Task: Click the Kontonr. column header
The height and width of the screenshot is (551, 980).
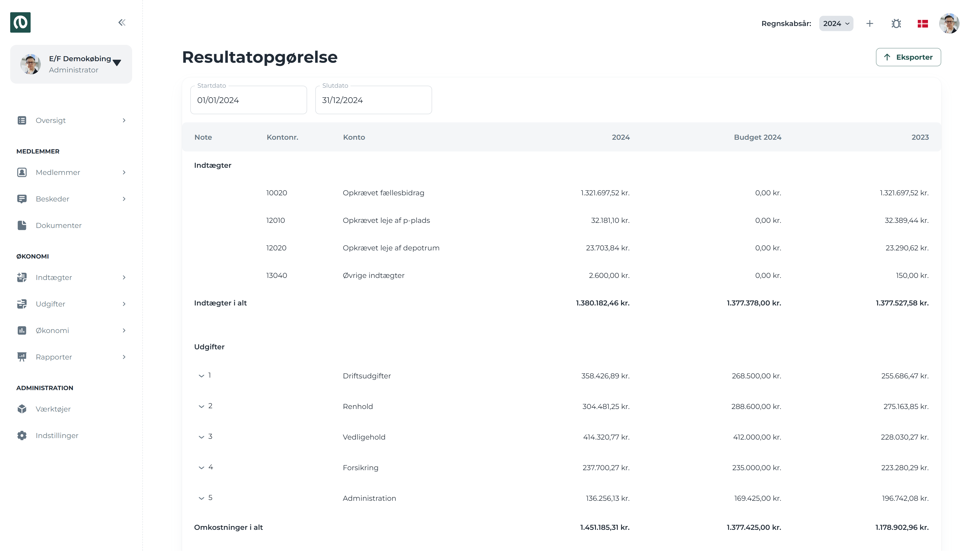Action: 282,137
